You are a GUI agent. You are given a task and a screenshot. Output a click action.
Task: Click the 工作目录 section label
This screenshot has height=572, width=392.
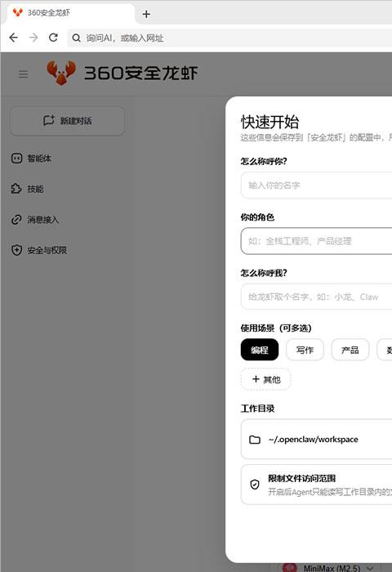pyautogui.click(x=258, y=409)
